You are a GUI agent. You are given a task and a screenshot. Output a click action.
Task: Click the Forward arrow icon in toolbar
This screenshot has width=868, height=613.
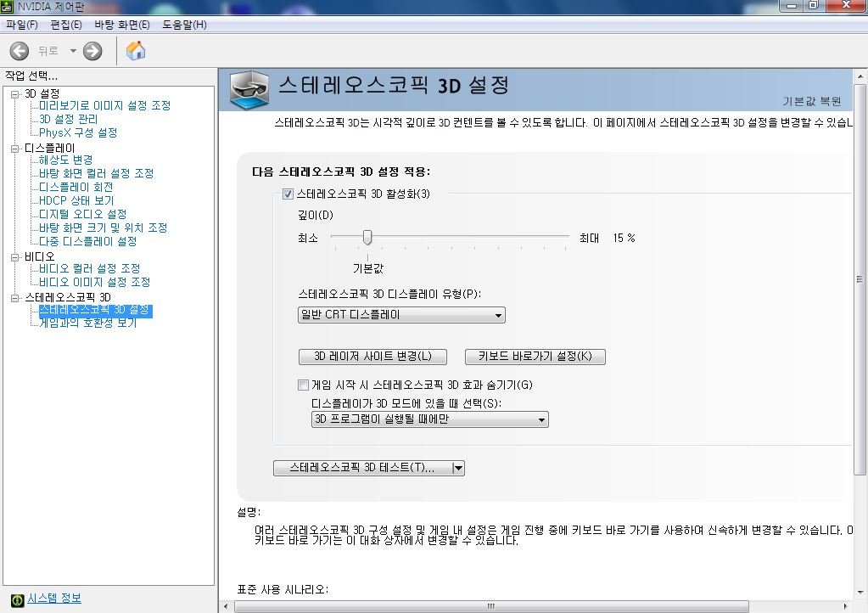pyautogui.click(x=92, y=51)
